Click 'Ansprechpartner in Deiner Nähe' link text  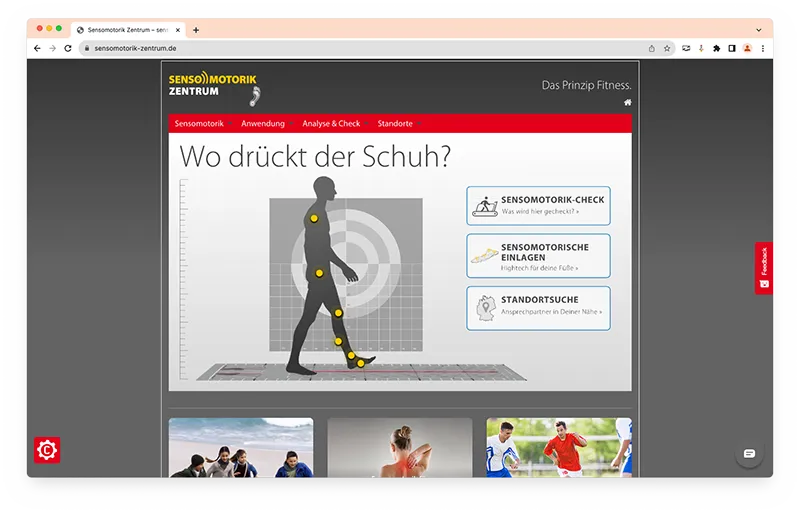pyautogui.click(x=551, y=311)
